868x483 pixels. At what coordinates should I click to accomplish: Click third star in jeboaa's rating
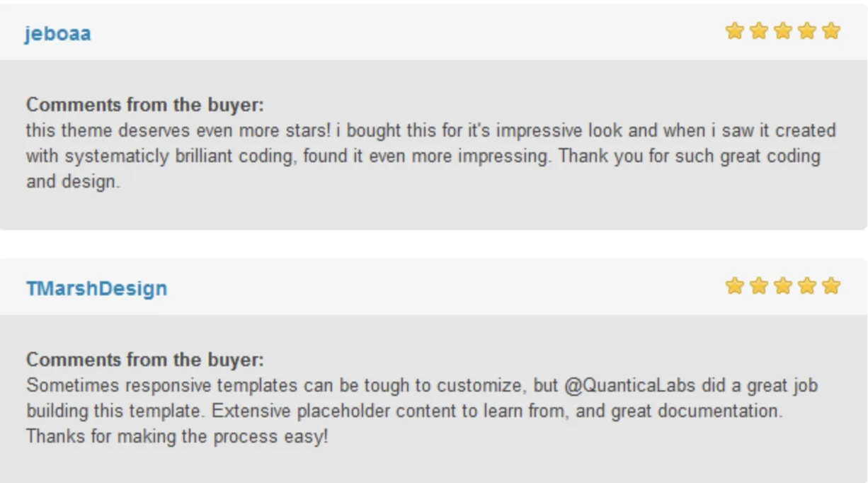tap(783, 31)
